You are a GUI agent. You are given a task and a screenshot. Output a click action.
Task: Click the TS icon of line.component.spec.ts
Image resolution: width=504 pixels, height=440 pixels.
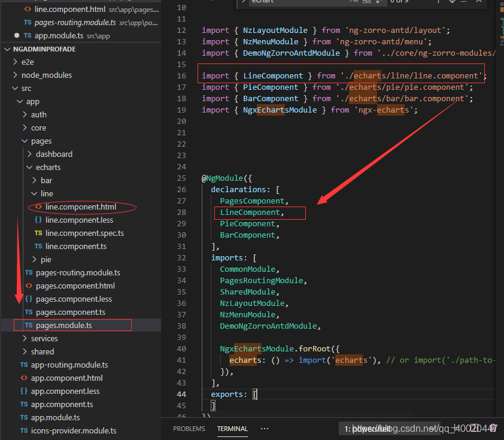point(38,233)
